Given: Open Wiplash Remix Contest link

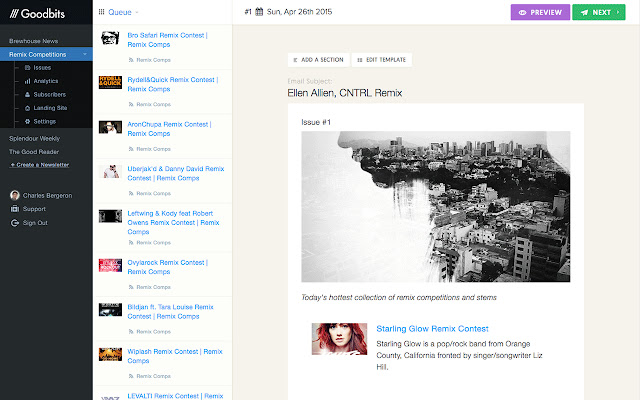Looking at the screenshot, I should click(175, 356).
